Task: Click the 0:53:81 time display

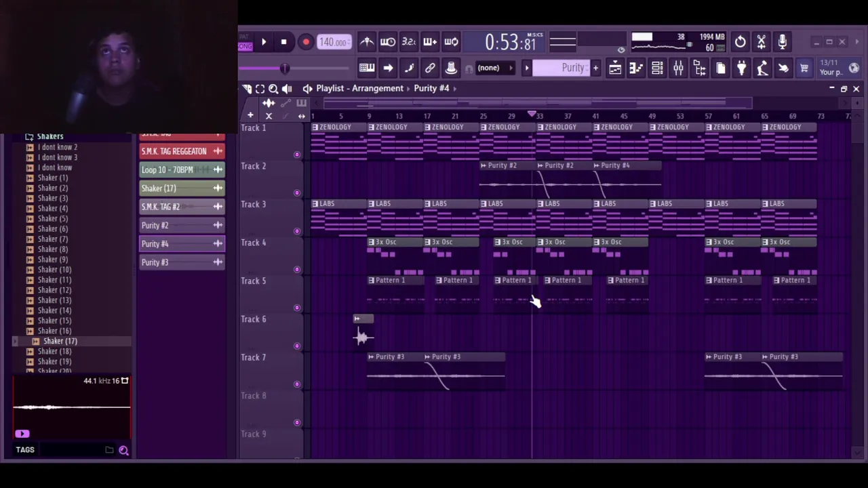Action: (x=510, y=42)
